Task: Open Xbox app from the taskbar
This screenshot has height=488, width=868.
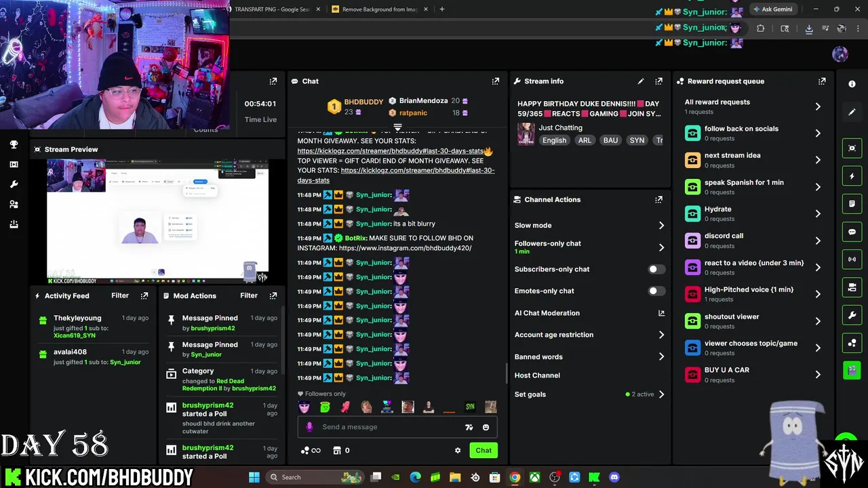Action: pyautogui.click(x=535, y=477)
